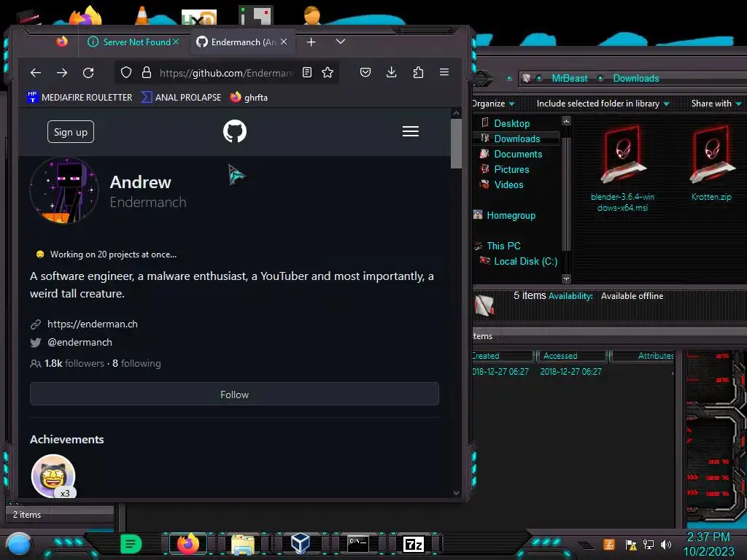
Task: Open the Starstruck achievement badge
Action: 53,475
